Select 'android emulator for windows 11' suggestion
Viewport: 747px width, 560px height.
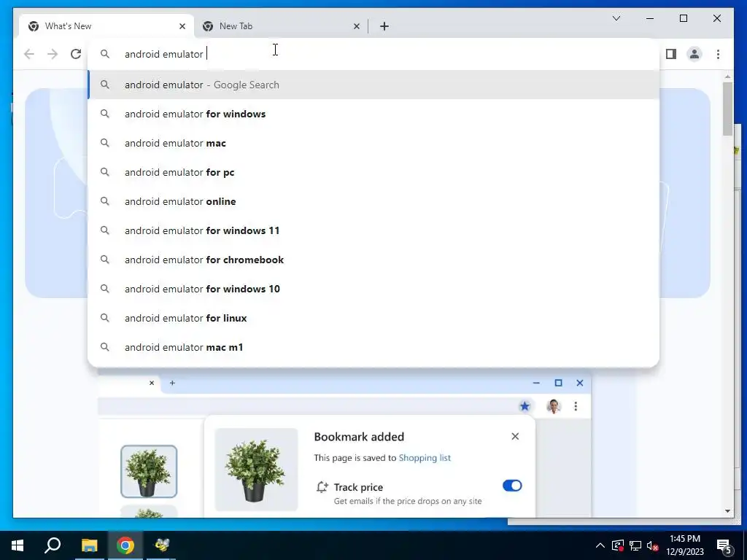373,230
